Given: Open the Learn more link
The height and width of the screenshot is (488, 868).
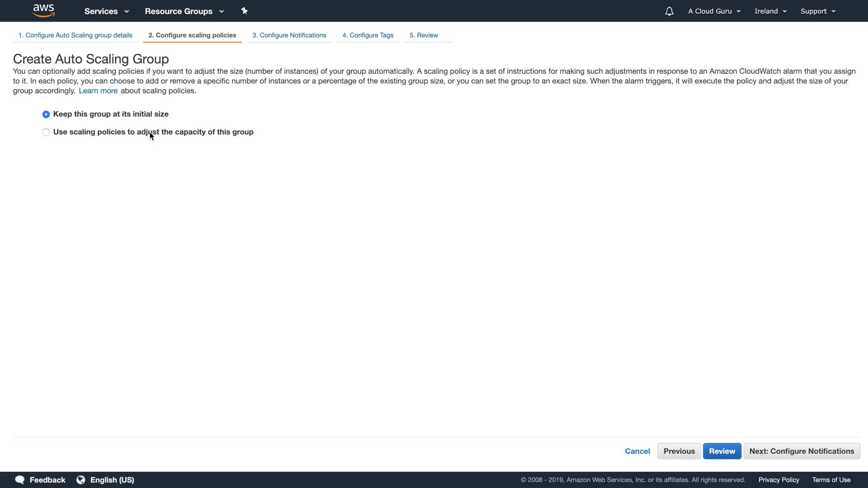Looking at the screenshot, I should point(98,91).
